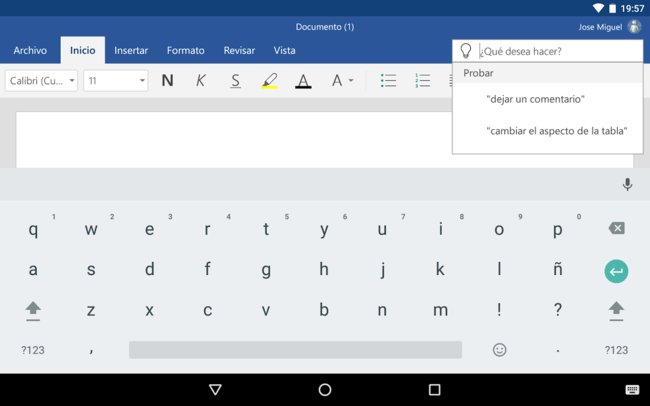Screen dimensions: 650x406
Task: Open the font formatting A dropdown
Action: pyautogui.click(x=342, y=80)
